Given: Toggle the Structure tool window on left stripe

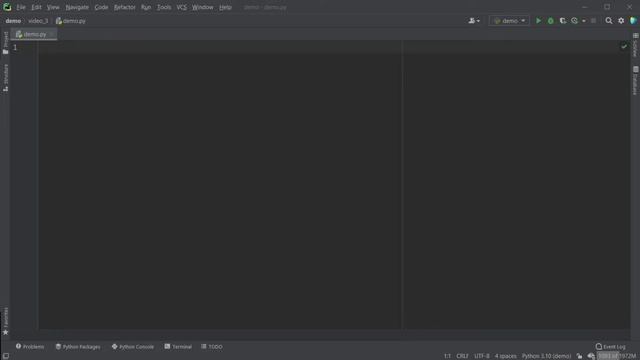Looking at the screenshot, I should point(5,78).
